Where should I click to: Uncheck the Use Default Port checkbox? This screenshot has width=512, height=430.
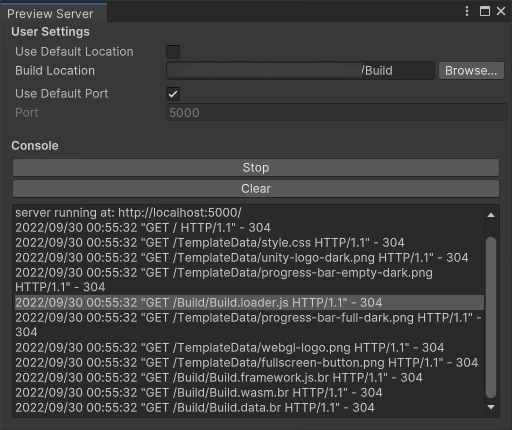(173, 94)
